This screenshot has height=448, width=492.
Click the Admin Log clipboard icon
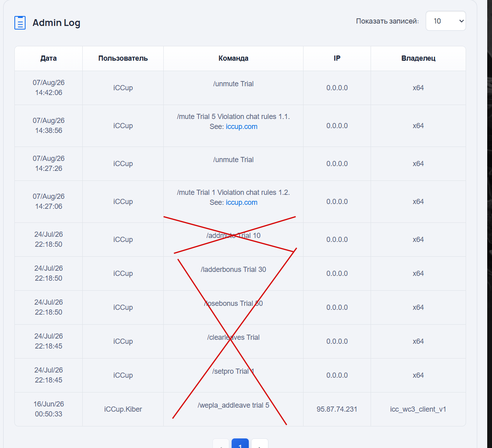click(20, 23)
